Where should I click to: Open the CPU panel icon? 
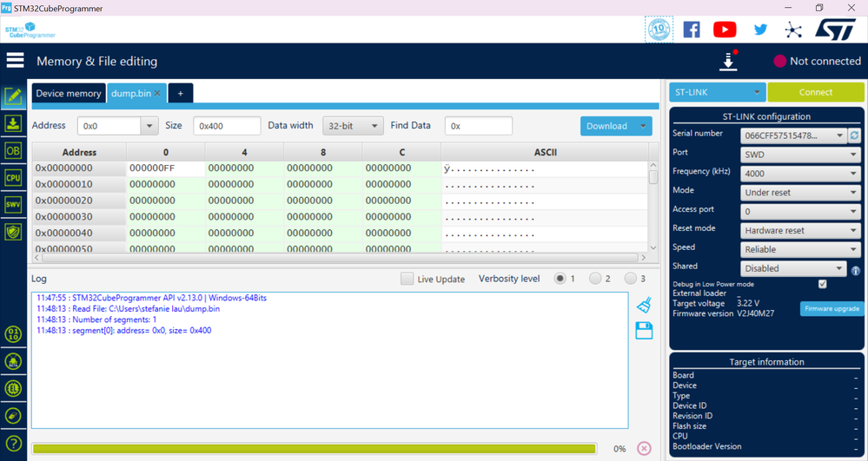13,178
